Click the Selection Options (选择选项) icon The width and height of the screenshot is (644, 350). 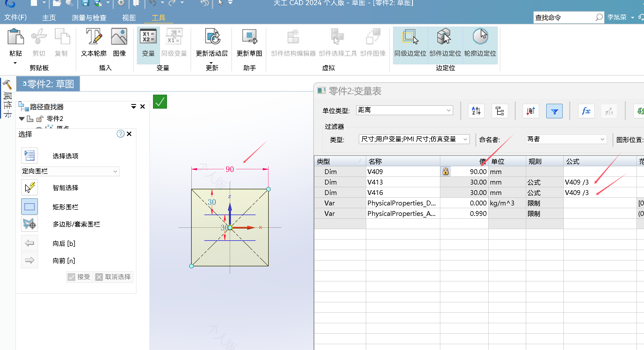[x=30, y=156]
